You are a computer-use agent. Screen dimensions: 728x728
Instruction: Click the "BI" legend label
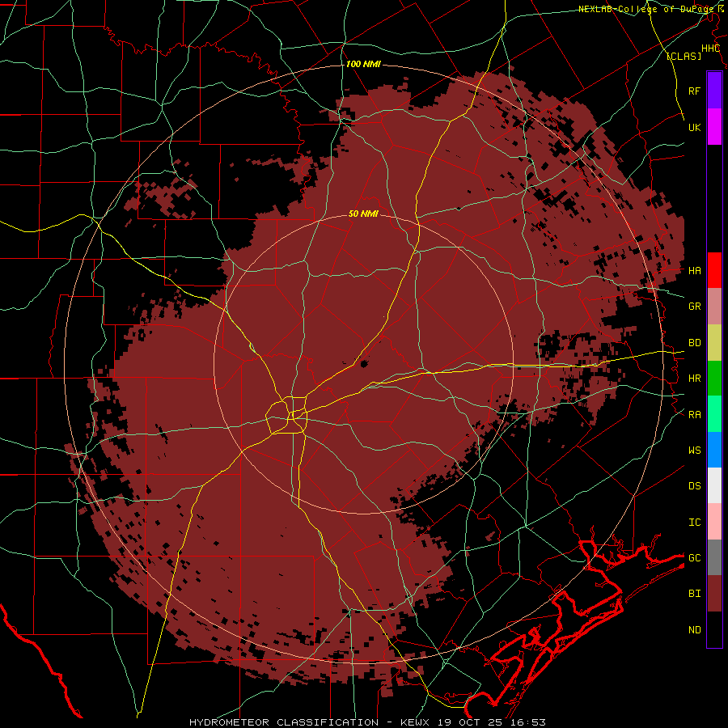pyautogui.click(x=694, y=594)
